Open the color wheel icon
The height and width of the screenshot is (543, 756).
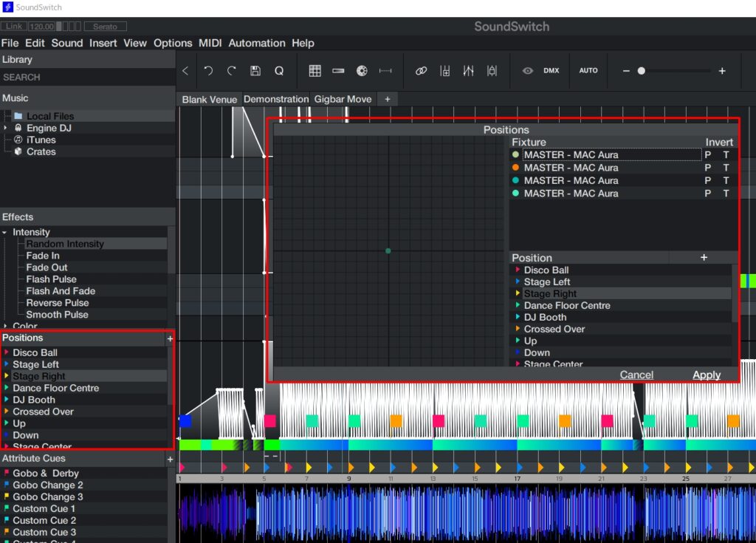click(362, 71)
